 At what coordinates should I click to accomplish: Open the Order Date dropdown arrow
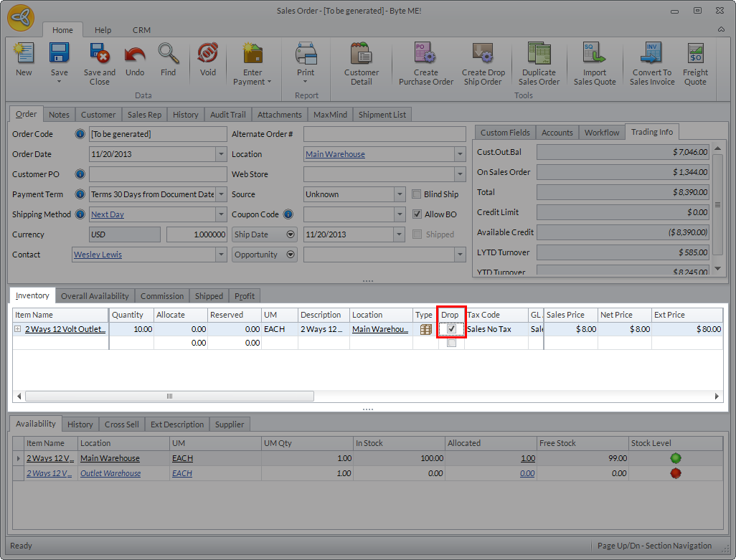(221, 154)
